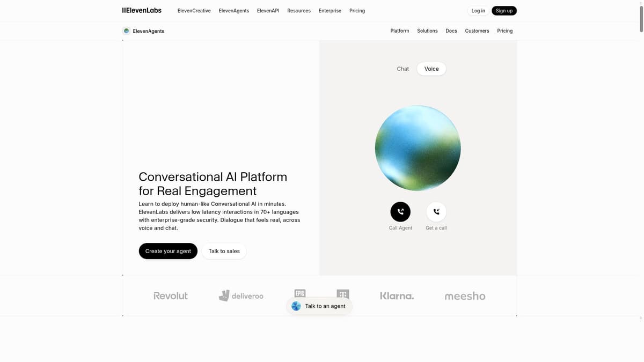Click the Klarna logo
The height and width of the screenshot is (362, 644).
point(397,295)
